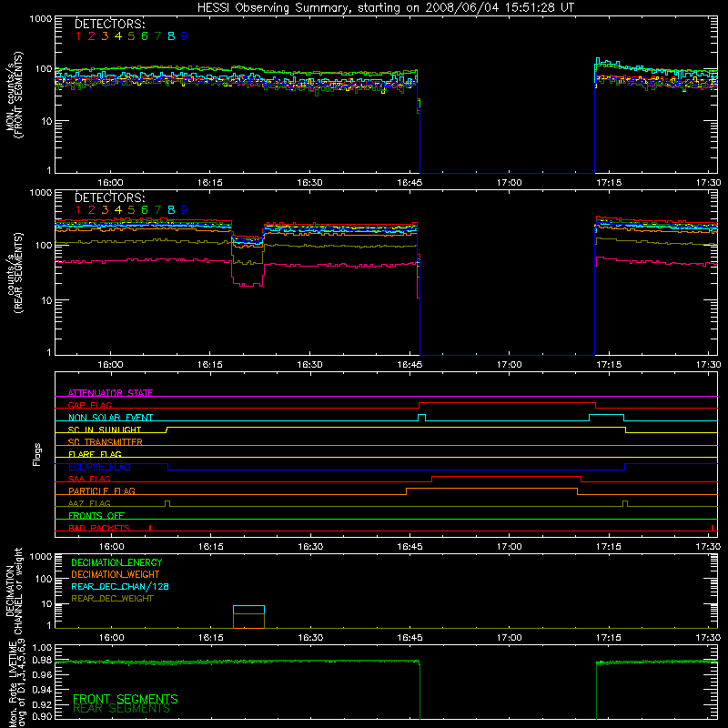Click the BAD PACKETS flag label
728x728 pixels.
(99, 528)
